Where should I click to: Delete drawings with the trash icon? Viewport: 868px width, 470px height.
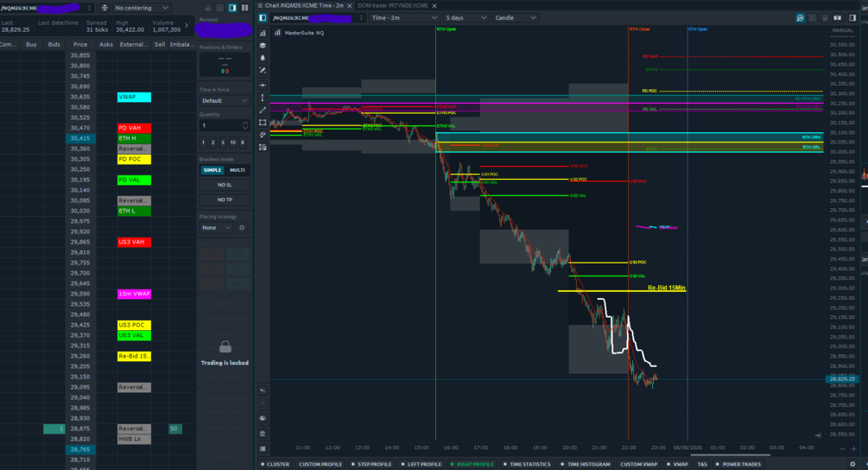(263, 434)
